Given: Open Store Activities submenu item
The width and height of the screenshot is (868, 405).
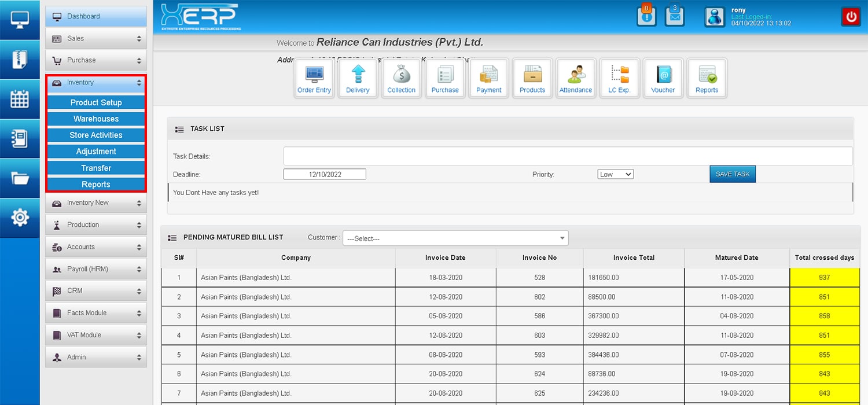Looking at the screenshot, I should [x=96, y=135].
